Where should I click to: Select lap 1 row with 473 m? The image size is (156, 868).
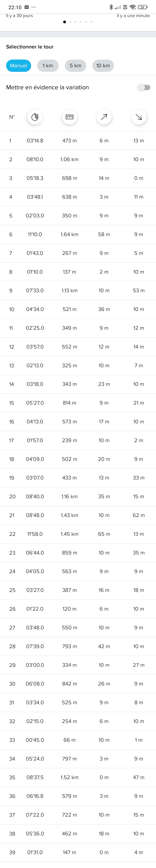(x=78, y=141)
